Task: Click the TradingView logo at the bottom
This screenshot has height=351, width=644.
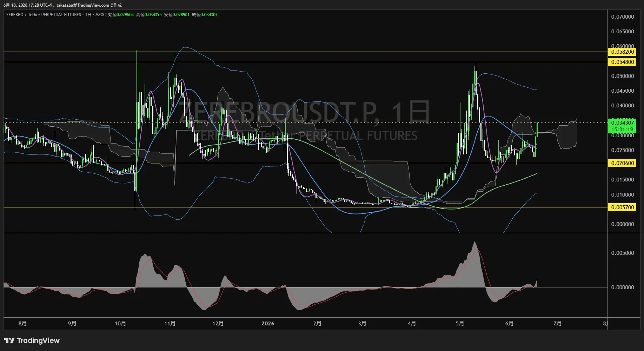Action: point(32,340)
